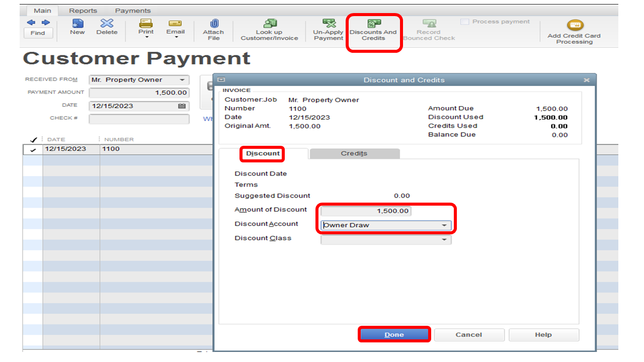644x362 pixels.
Task: Click the Done button
Action: 394,334
